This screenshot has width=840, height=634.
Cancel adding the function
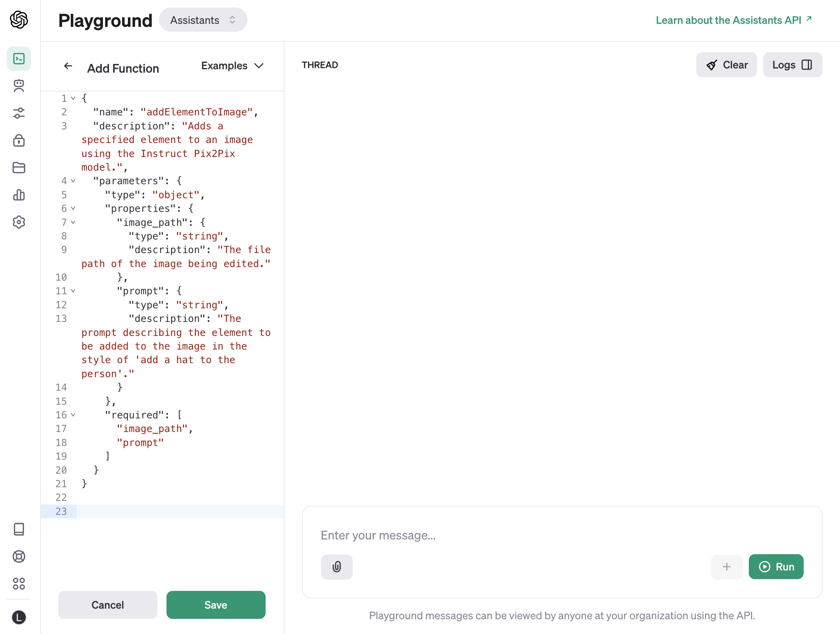(107, 604)
